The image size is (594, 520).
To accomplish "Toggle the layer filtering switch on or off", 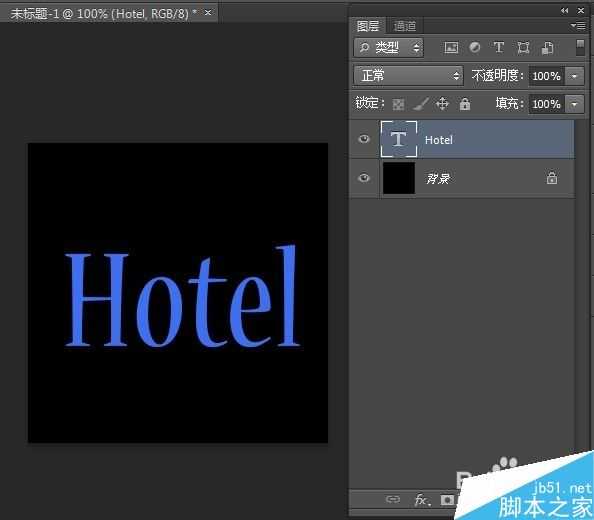I will point(580,47).
